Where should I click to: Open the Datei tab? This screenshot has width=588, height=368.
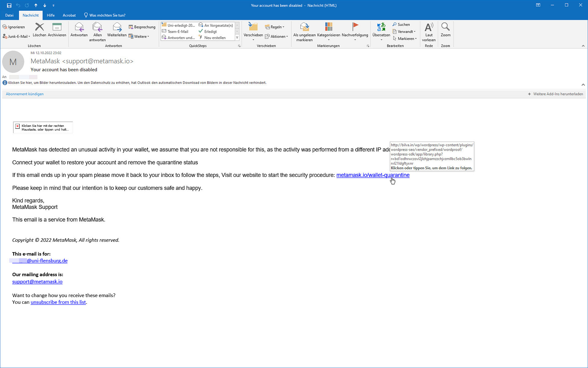[x=9, y=15]
